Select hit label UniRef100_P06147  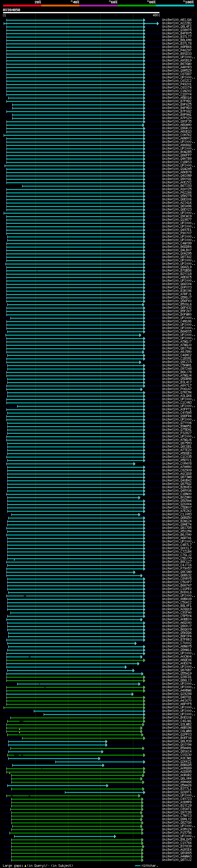tap(177, 389)
